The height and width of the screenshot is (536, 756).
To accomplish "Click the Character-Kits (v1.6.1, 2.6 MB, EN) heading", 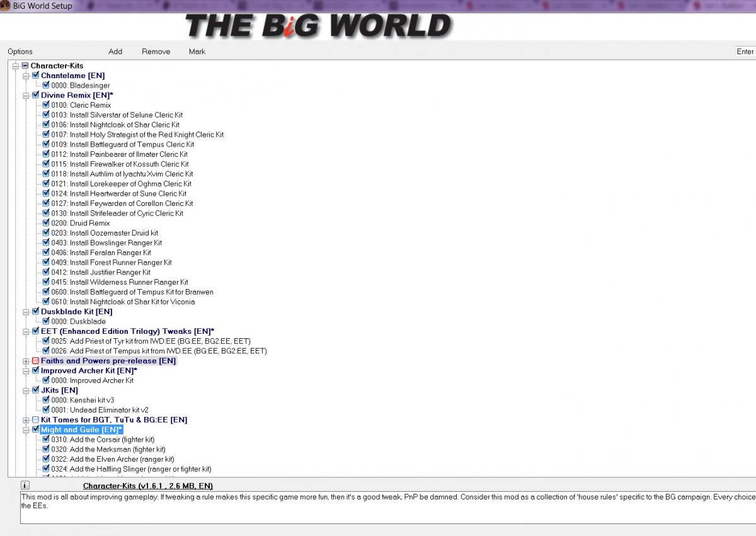I will [x=148, y=486].
